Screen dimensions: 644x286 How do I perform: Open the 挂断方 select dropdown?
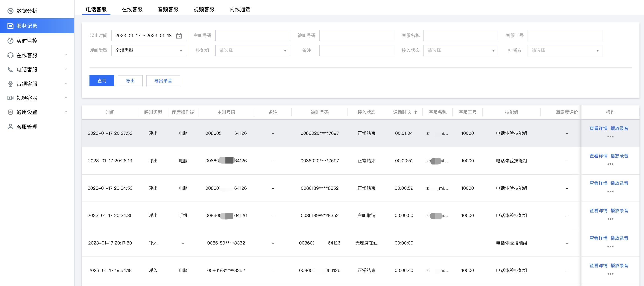(x=564, y=50)
